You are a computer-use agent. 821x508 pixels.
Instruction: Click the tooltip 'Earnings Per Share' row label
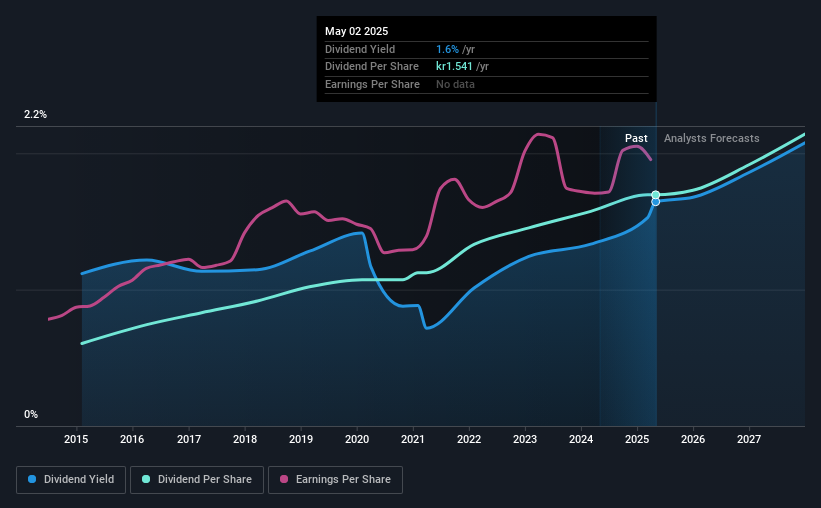[x=372, y=84]
